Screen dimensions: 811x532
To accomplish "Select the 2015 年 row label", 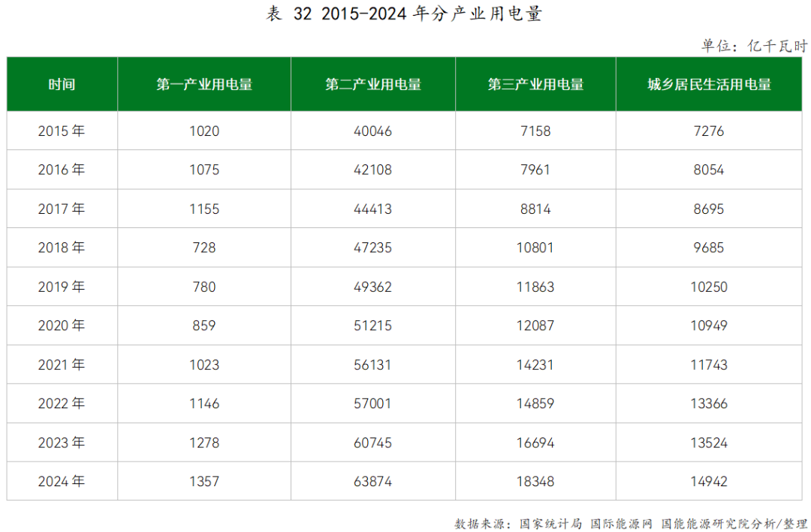I will (62, 131).
